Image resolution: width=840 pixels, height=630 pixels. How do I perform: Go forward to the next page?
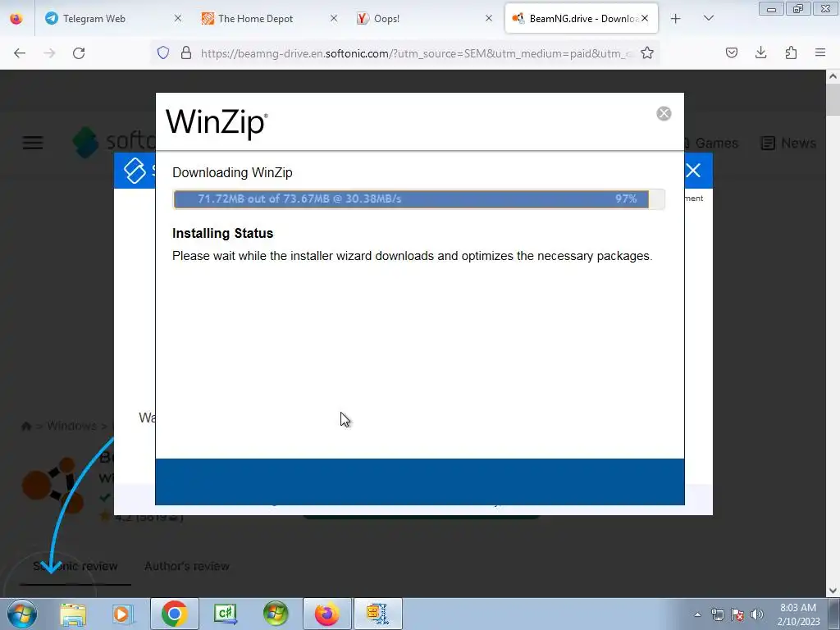click(x=49, y=53)
